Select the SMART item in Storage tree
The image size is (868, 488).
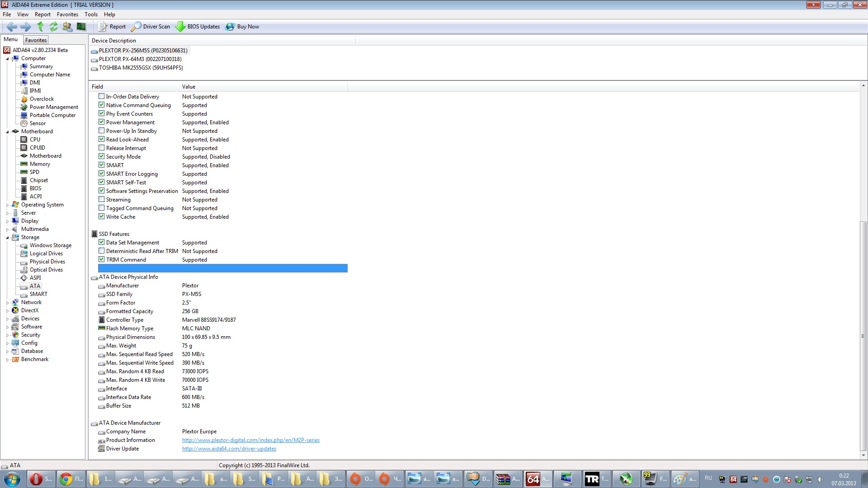tap(38, 294)
